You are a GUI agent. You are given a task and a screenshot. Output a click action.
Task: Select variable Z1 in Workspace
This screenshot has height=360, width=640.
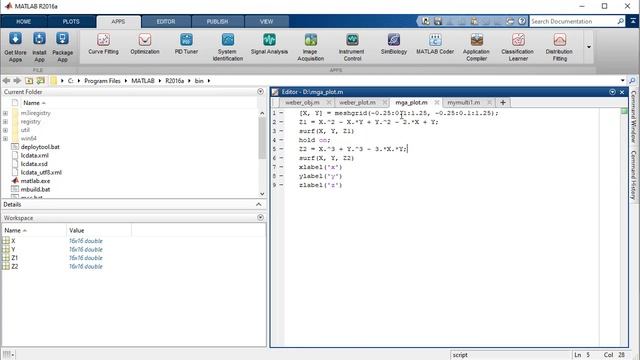(15, 258)
